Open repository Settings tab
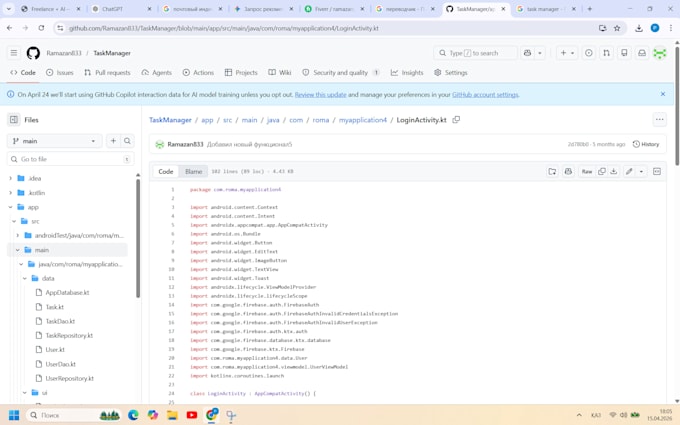The image size is (680, 425). 451,72
